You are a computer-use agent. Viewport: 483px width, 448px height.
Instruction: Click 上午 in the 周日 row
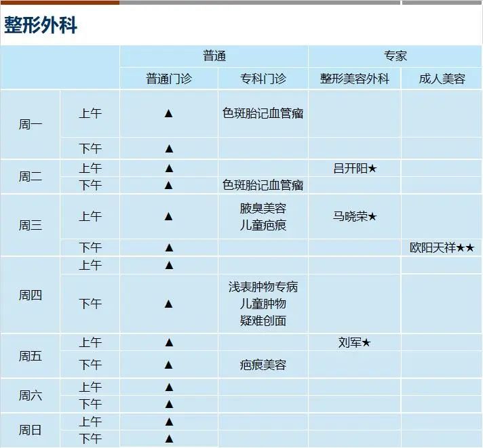[x=90, y=422]
